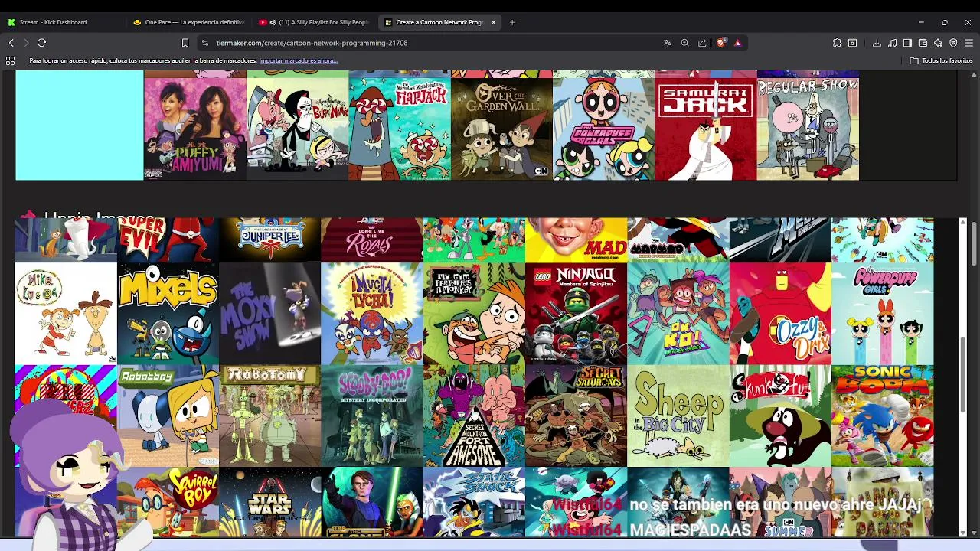
Task: Pick The Secret Saturdays thumbnail
Action: [576, 416]
